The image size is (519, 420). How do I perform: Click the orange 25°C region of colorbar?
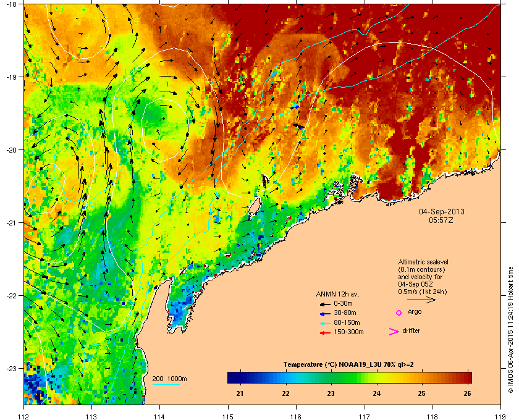pyautogui.click(x=421, y=377)
